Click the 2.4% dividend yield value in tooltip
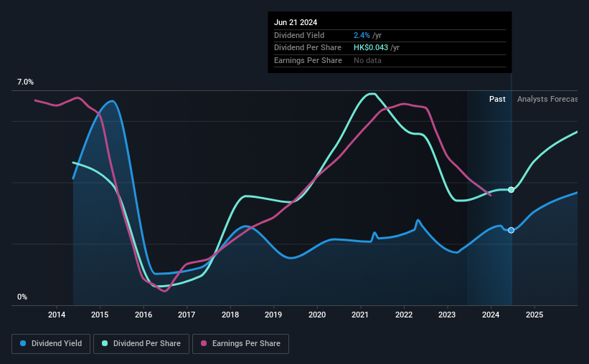Viewport: 589px width, 364px height. click(x=362, y=35)
